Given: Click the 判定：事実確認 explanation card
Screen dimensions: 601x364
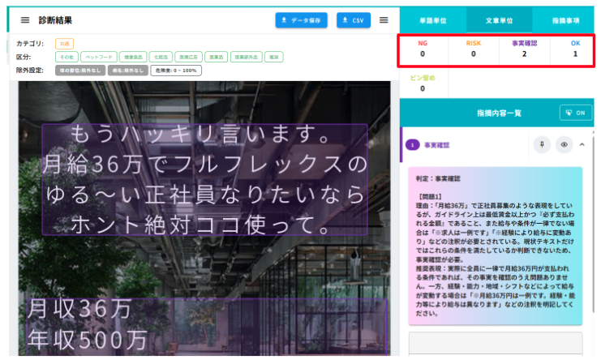Looking at the screenshot, I should tap(496, 246).
